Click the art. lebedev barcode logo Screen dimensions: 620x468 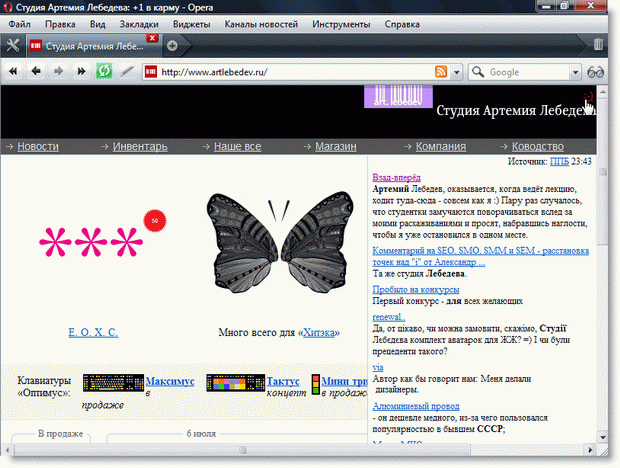click(398, 96)
